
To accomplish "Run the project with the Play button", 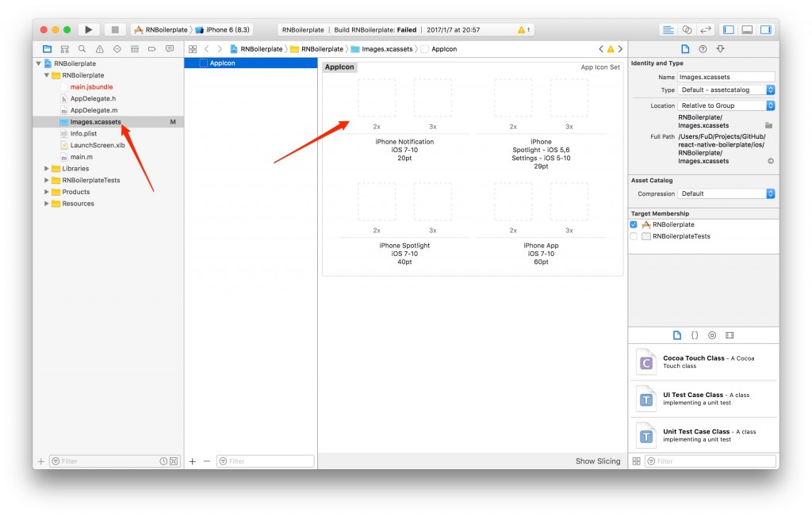I will pyautogui.click(x=89, y=29).
